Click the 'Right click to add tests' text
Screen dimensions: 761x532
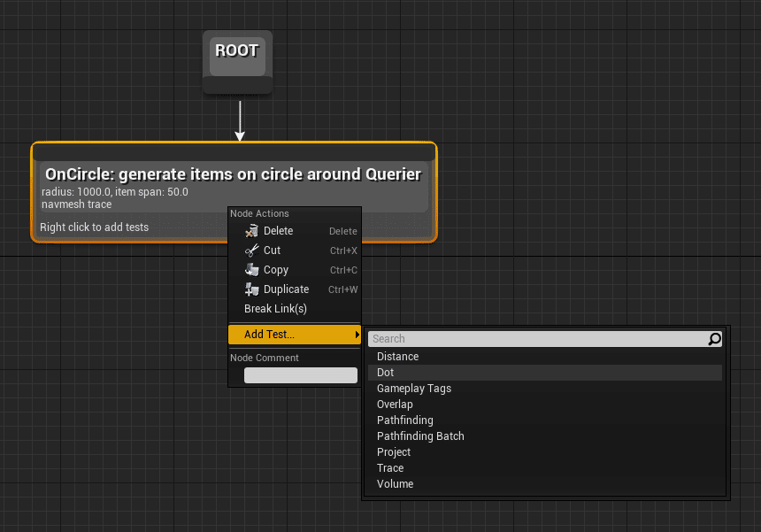click(x=94, y=227)
